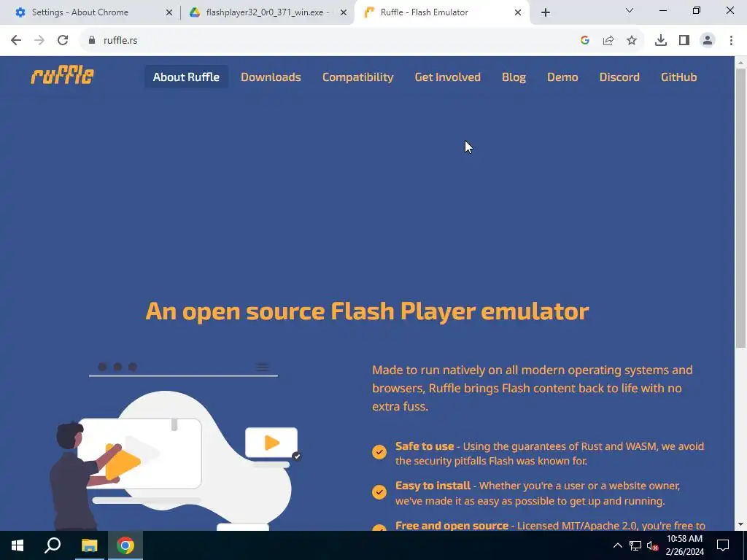Image resolution: width=747 pixels, height=560 pixels.
Task: Open a new tab with the plus button
Action: (x=546, y=12)
